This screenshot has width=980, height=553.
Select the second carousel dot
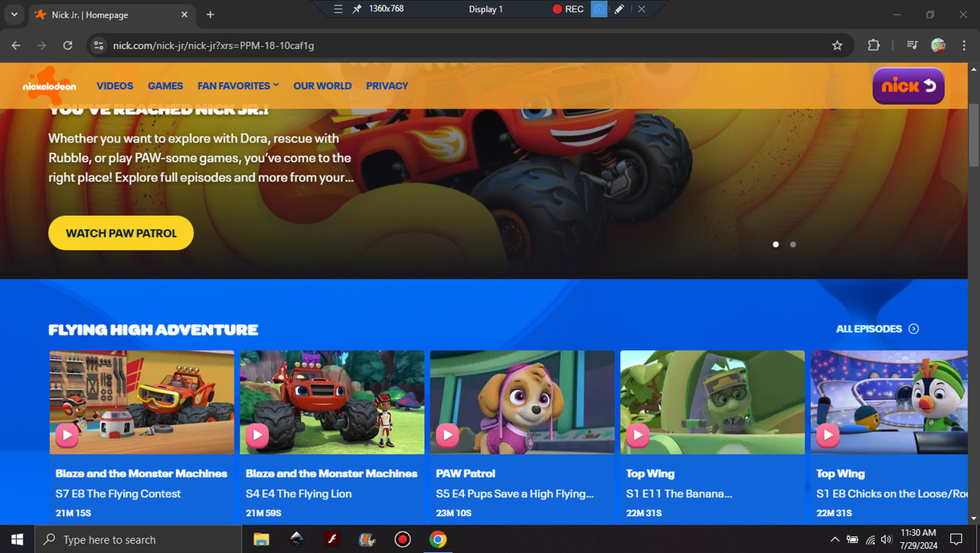click(792, 244)
